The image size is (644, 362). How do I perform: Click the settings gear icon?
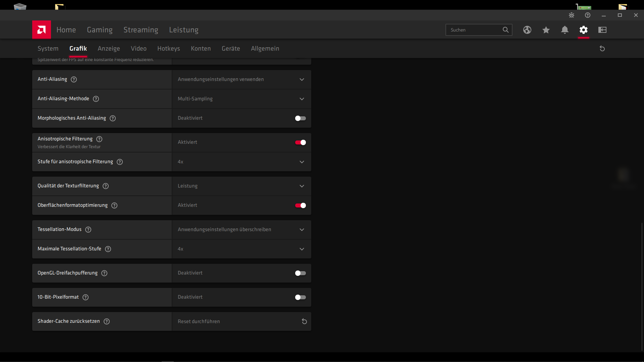[583, 30]
